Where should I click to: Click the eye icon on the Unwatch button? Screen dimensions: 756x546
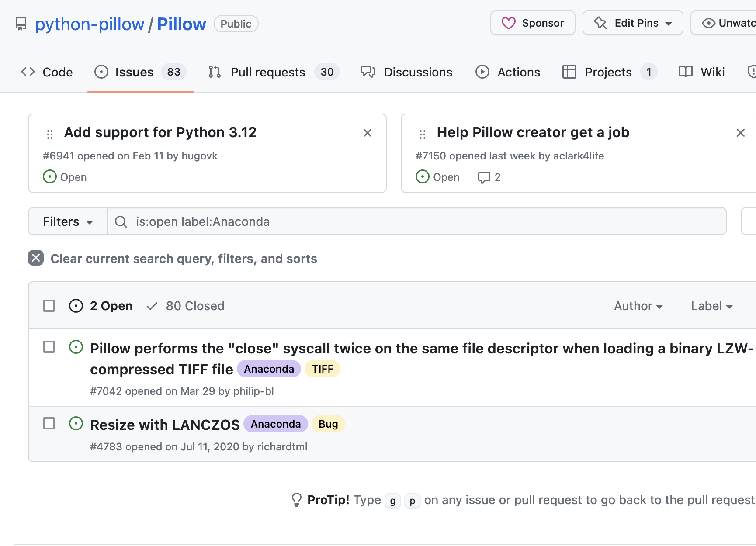tap(708, 23)
